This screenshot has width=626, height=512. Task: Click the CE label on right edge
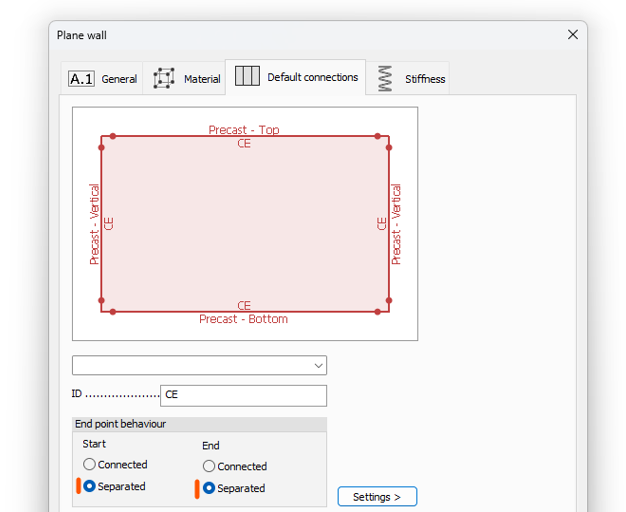(x=382, y=224)
